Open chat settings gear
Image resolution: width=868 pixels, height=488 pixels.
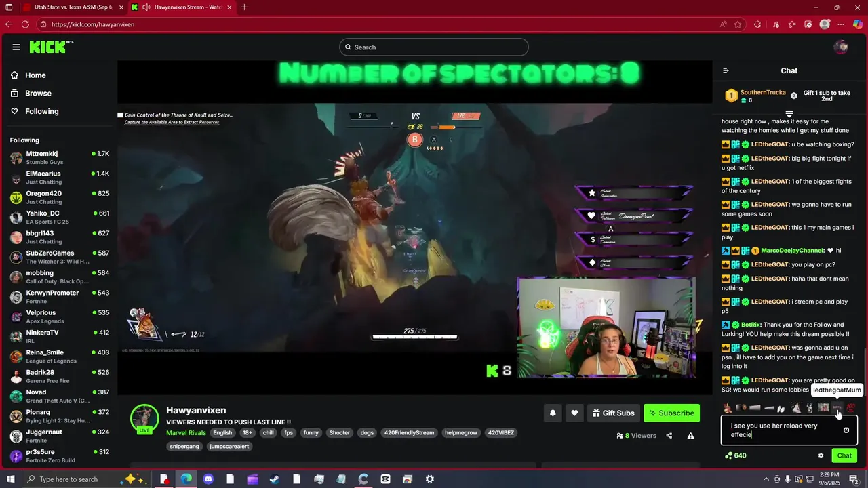[x=821, y=455]
